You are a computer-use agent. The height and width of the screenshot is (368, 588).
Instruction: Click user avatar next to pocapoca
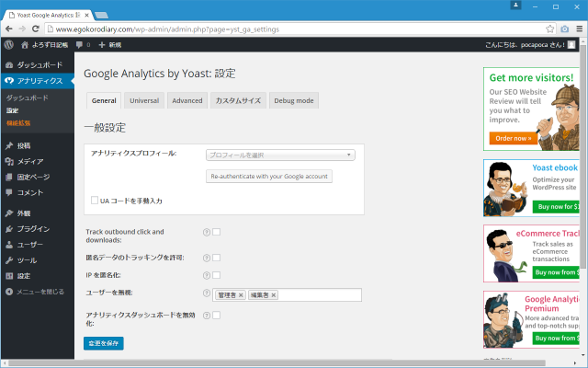(571, 45)
